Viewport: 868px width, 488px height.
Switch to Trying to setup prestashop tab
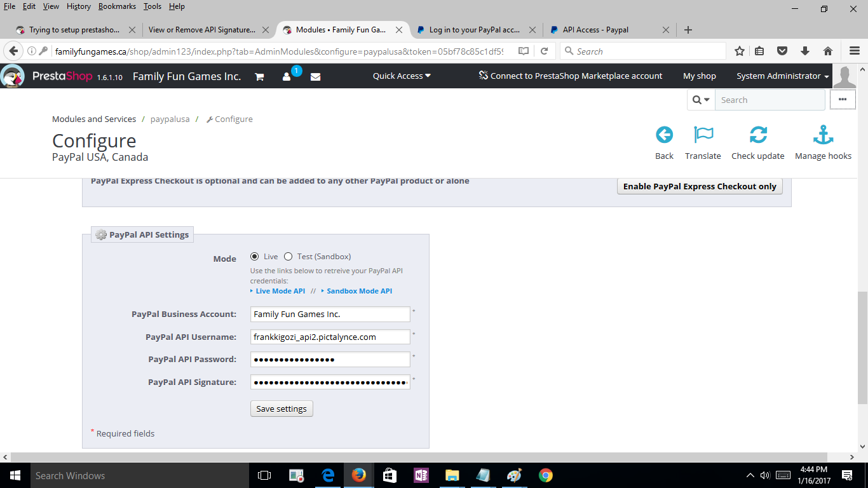click(74, 30)
